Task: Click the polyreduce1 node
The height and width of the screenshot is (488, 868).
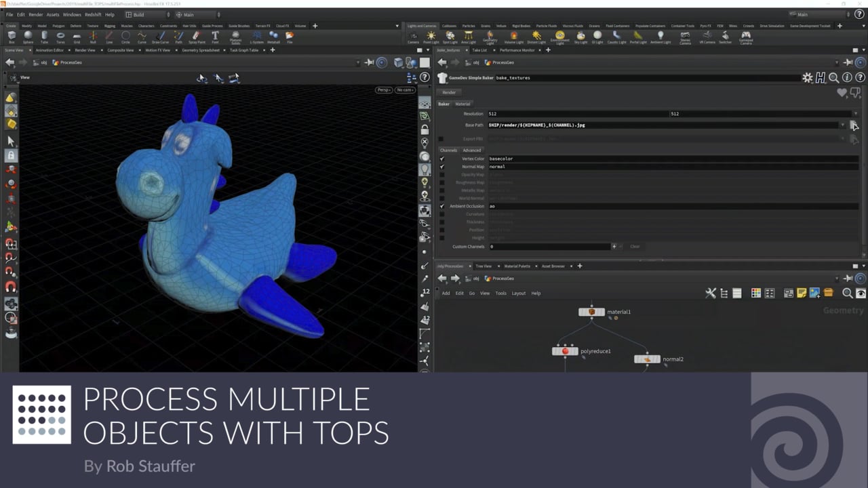Action: click(x=565, y=351)
